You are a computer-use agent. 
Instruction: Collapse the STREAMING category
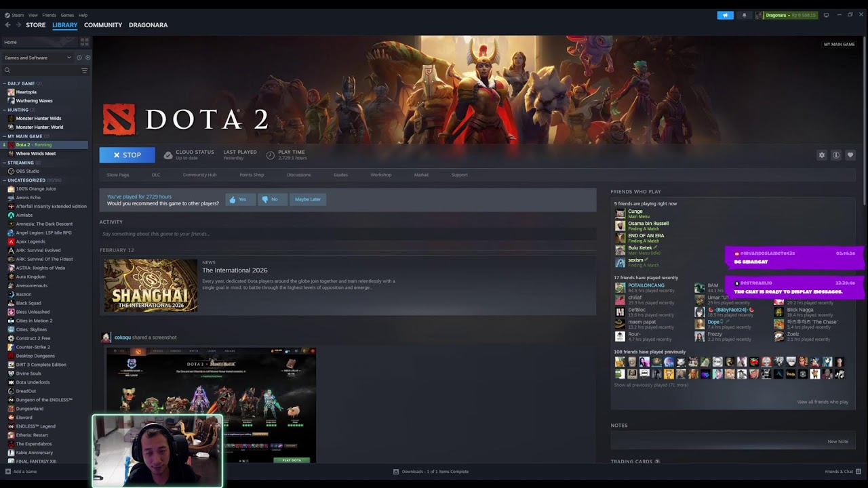pyautogui.click(x=5, y=163)
